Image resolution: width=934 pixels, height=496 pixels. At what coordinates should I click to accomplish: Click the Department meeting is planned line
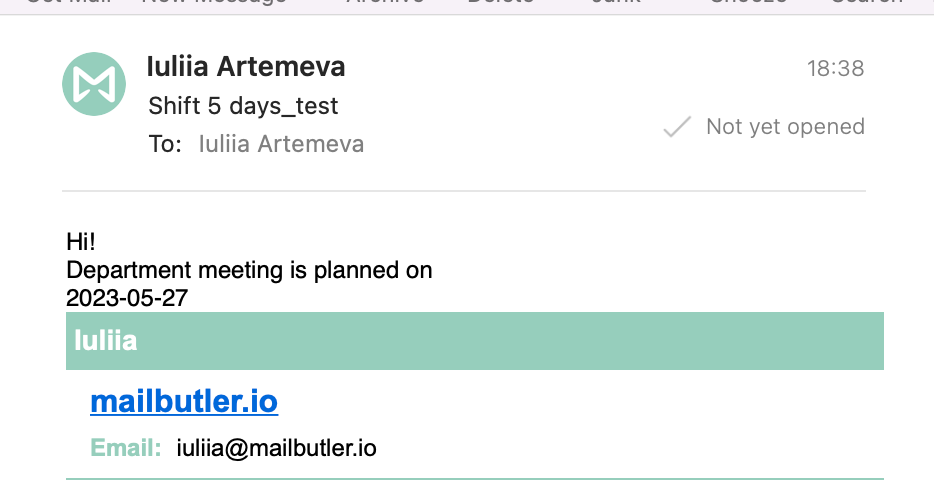click(249, 270)
